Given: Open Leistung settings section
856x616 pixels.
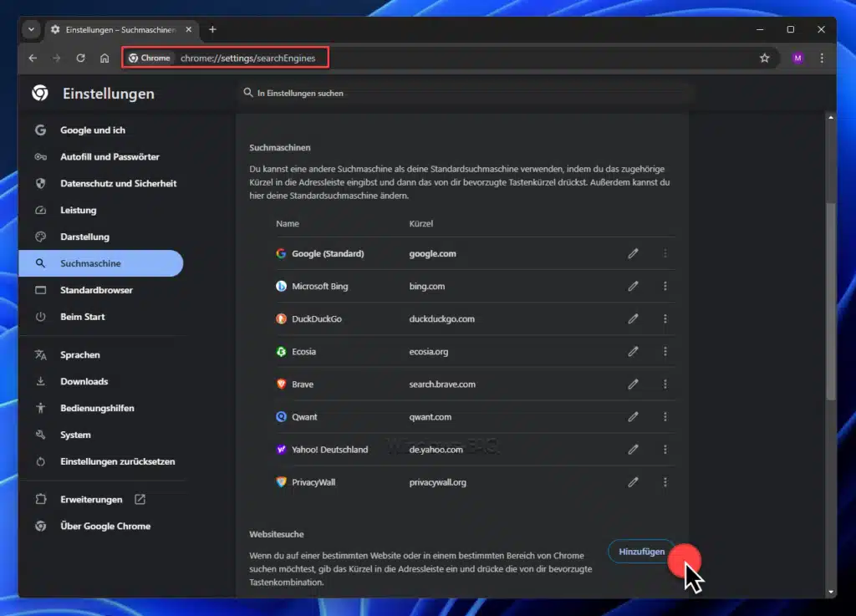Looking at the screenshot, I should [x=78, y=210].
